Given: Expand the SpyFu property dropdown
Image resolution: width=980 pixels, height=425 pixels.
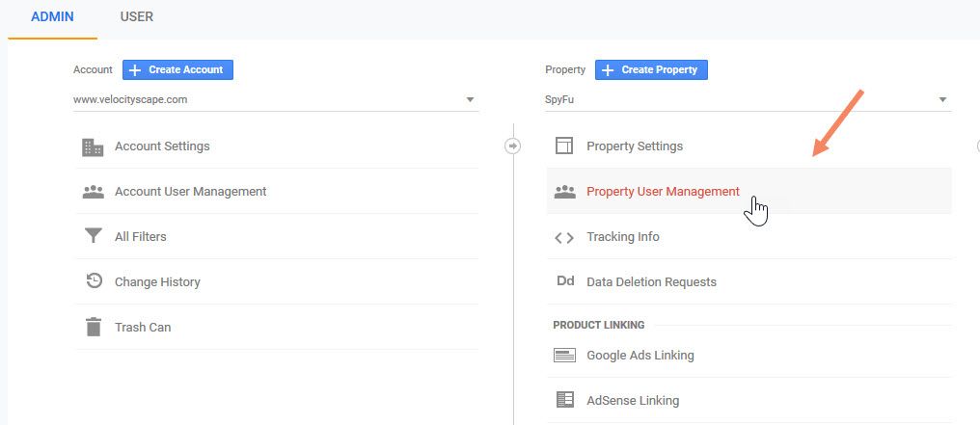Looking at the screenshot, I should 747,99.
